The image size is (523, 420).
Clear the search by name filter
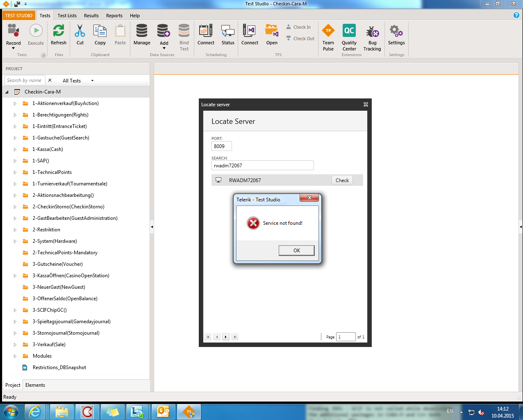pos(50,80)
